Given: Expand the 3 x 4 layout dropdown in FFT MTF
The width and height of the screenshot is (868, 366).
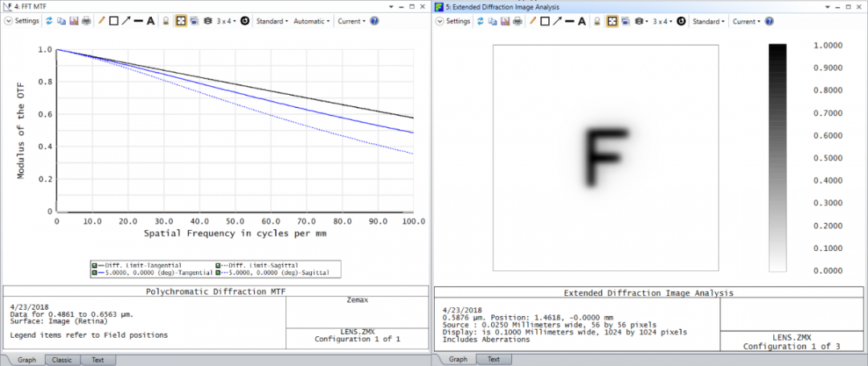Looking at the screenshot, I should tap(226, 21).
